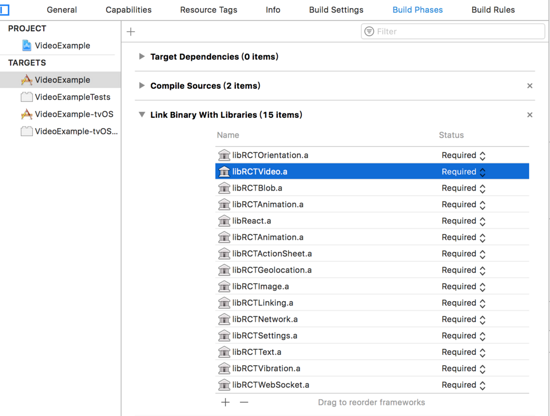This screenshot has height=416, width=550.
Task: Collapse Link Binary With Libraries section
Action: 142,114
